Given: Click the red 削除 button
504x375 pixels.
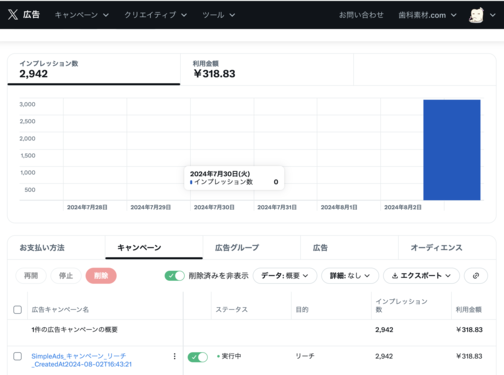Looking at the screenshot, I should click(101, 276).
